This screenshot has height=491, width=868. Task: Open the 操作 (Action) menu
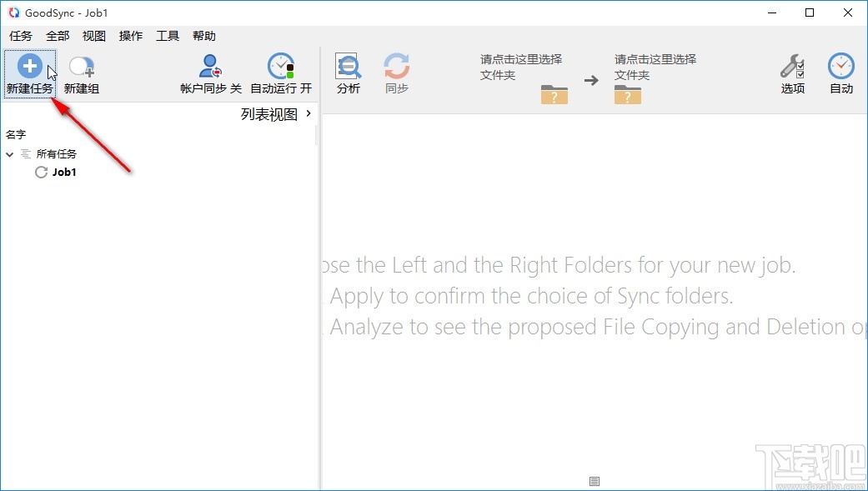(131, 36)
